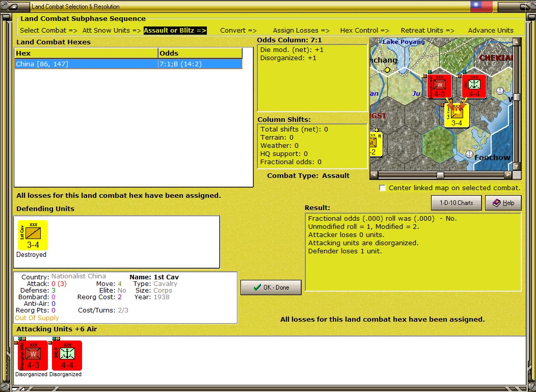Click the Foochow port anchor symbol
This screenshot has height=392, width=536.
coord(470,154)
